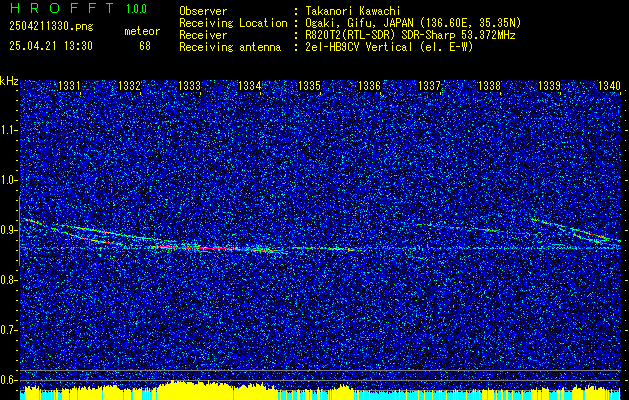Click the 1340 time marker
Image resolution: width=629 pixels, height=400 pixels.
tap(609, 85)
